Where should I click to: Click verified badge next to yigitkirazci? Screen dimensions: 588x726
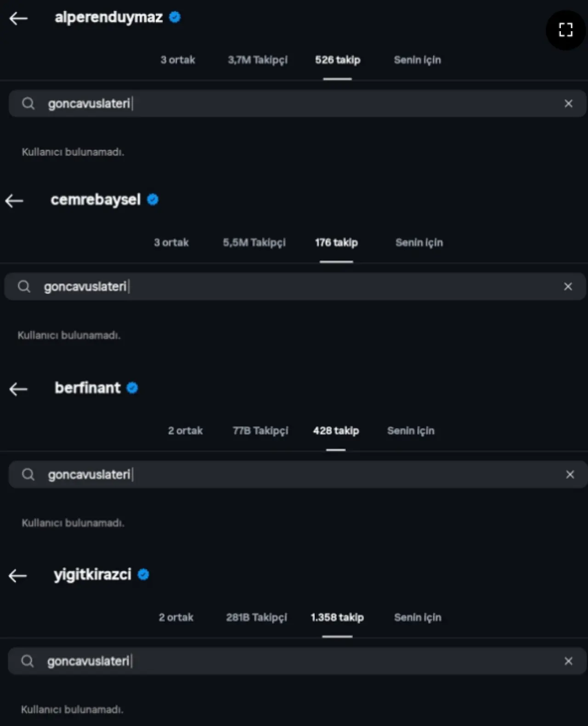click(x=143, y=575)
